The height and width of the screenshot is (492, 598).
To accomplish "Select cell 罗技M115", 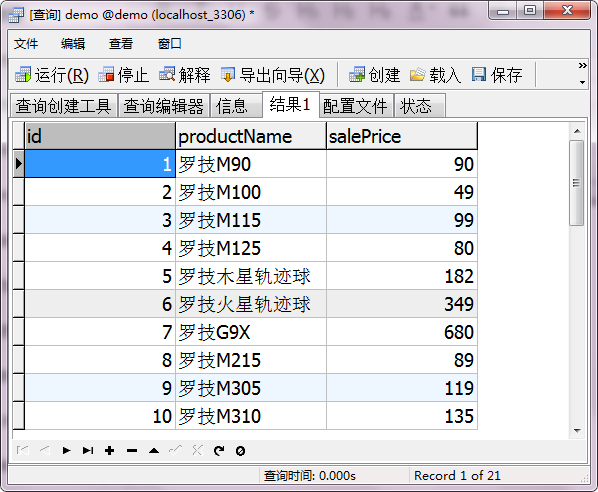I will tap(251, 220).
